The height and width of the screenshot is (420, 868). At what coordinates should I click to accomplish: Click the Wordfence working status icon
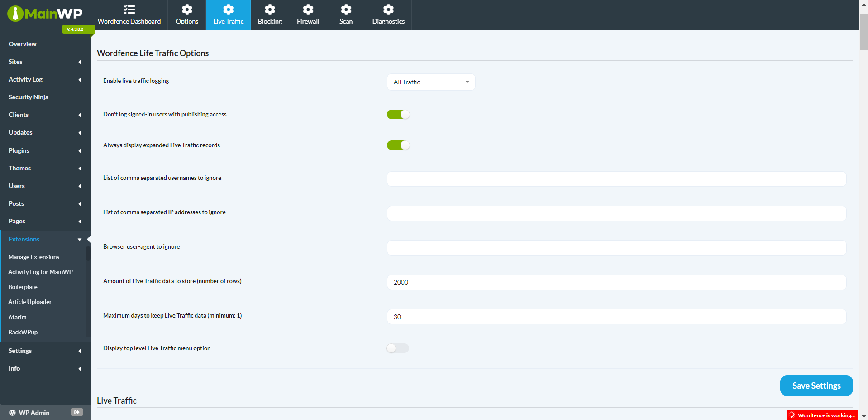coord(793,415)
